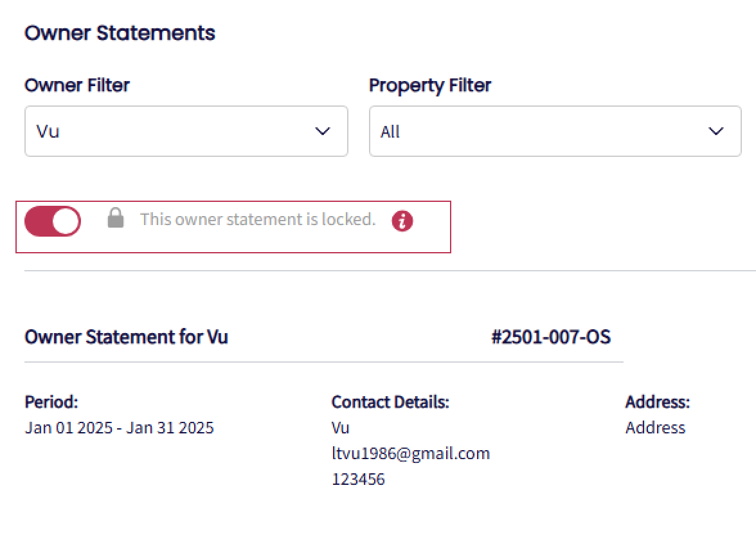The width and height of the screenshot is (756, 535).
Task: Click the email ltvu1986@gmail.com
Action: (x=411, y=453)
